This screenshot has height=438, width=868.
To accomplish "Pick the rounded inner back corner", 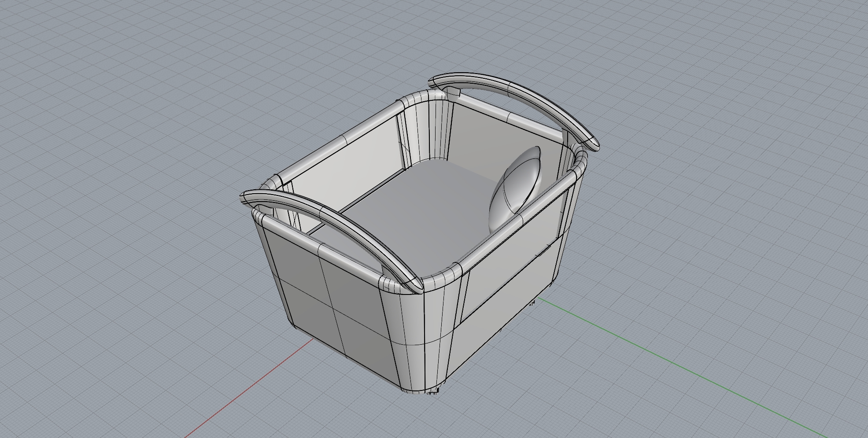I will (425, 132).
